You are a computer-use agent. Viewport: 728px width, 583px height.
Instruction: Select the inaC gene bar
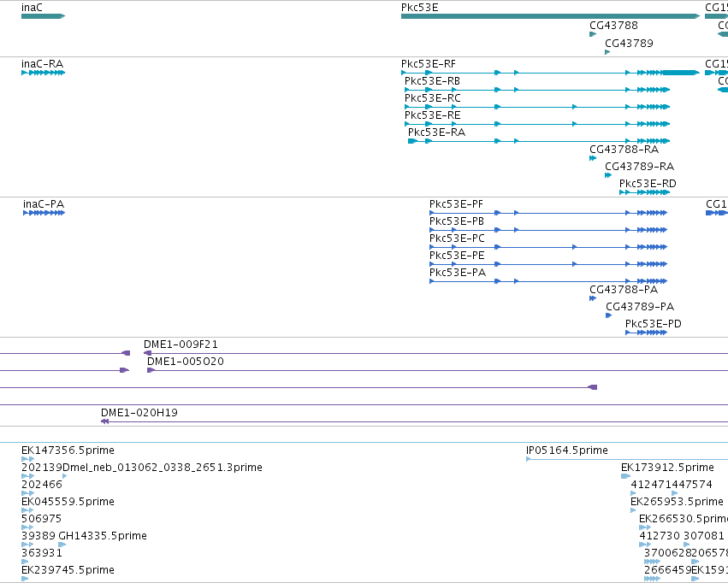point(43,16)
